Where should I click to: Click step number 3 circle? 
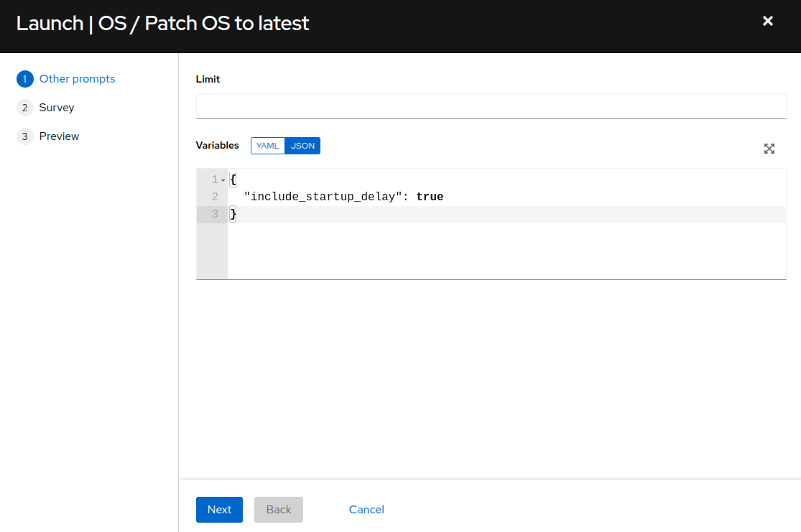pyautogui.click(x=25, y=136)
